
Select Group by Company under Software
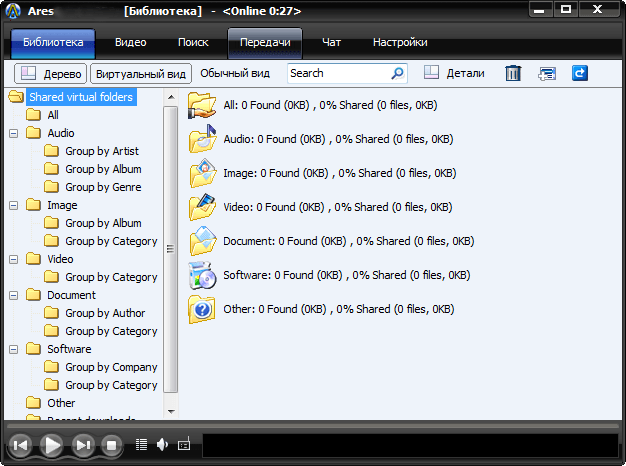(111, 367)
